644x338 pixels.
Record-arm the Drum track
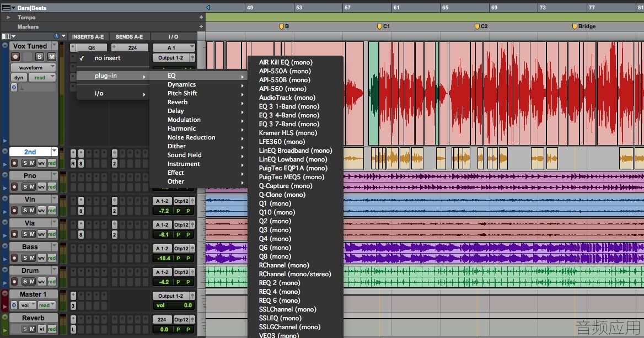[x=14, y=281]
